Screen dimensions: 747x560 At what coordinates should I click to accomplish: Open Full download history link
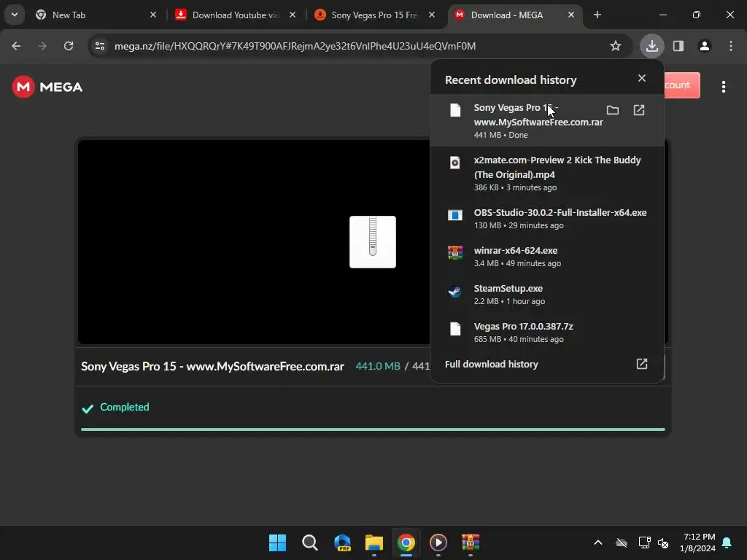point(546,365)
